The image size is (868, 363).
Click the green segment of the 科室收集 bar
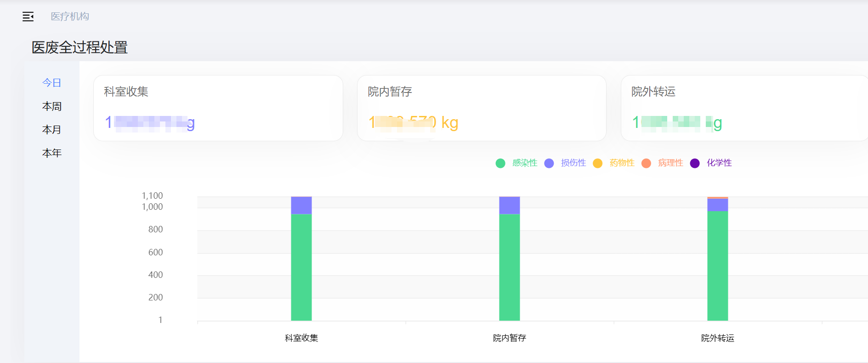click(x=301, y=267)
